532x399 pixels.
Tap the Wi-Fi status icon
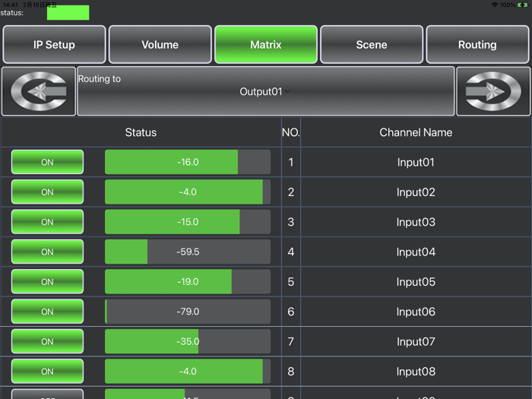tap(495, 5)
